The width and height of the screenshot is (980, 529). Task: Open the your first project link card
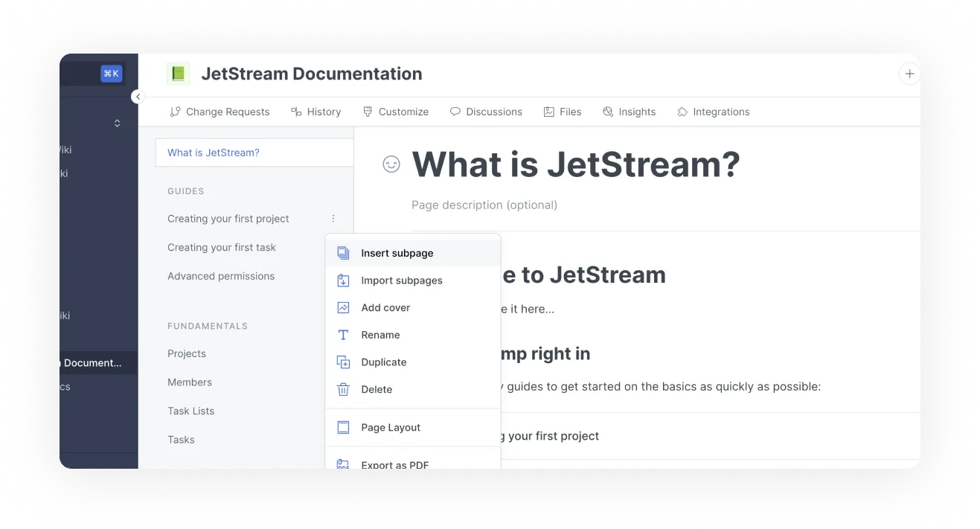711,436
